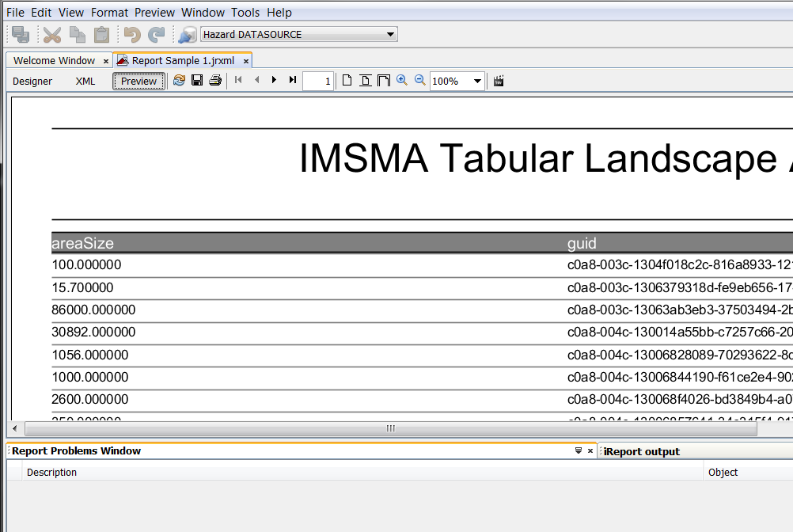
Task: Print the report preview
Action: point(214,81)
